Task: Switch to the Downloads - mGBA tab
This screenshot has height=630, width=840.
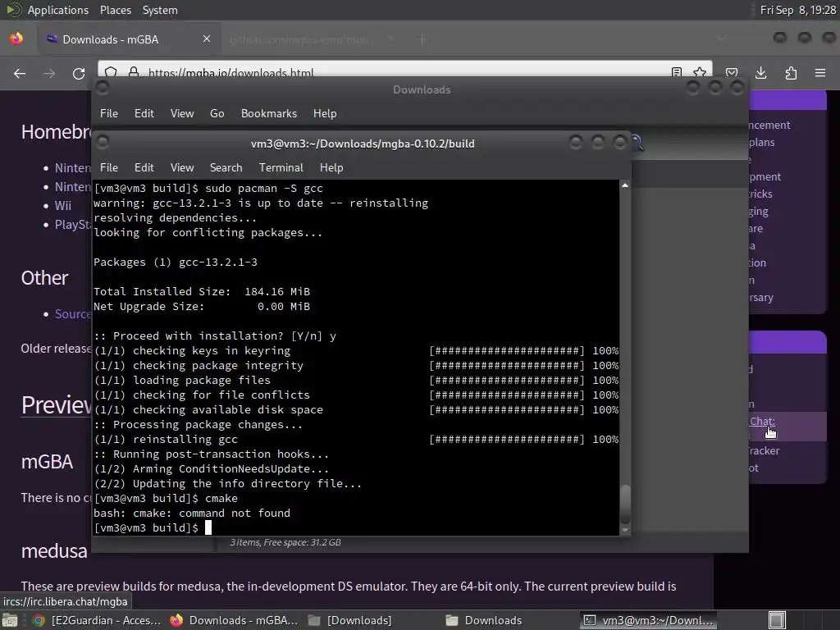Action: [129, 39]
